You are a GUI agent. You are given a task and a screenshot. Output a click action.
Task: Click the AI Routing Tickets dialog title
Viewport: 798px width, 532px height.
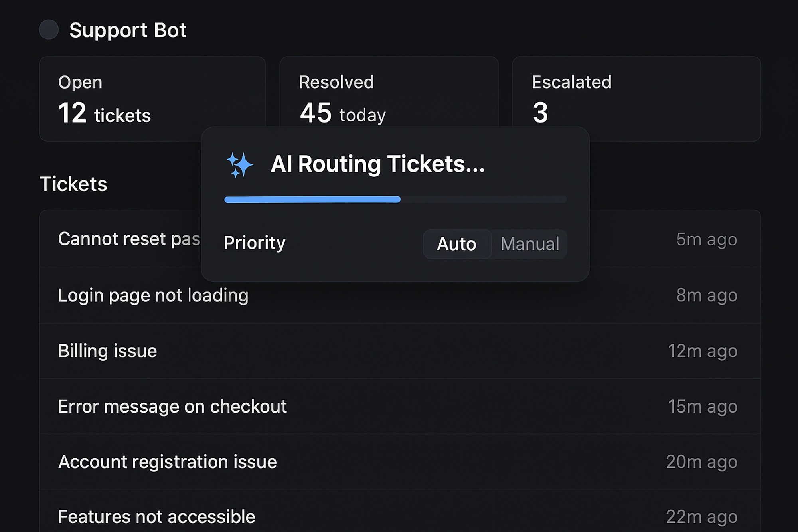point(377,164)
